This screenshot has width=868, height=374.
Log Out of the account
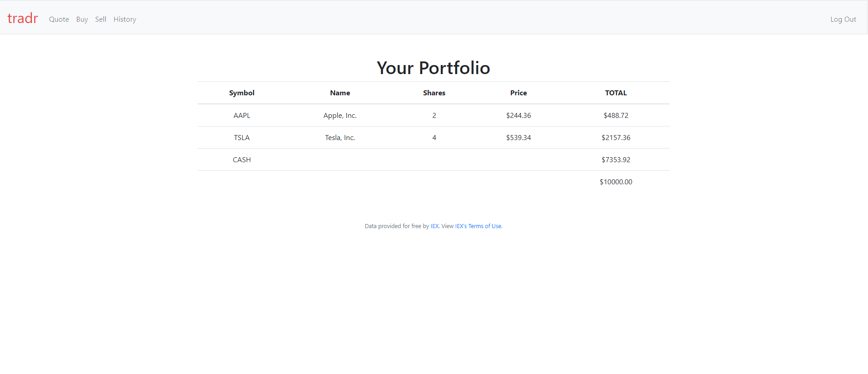(843, 19)
